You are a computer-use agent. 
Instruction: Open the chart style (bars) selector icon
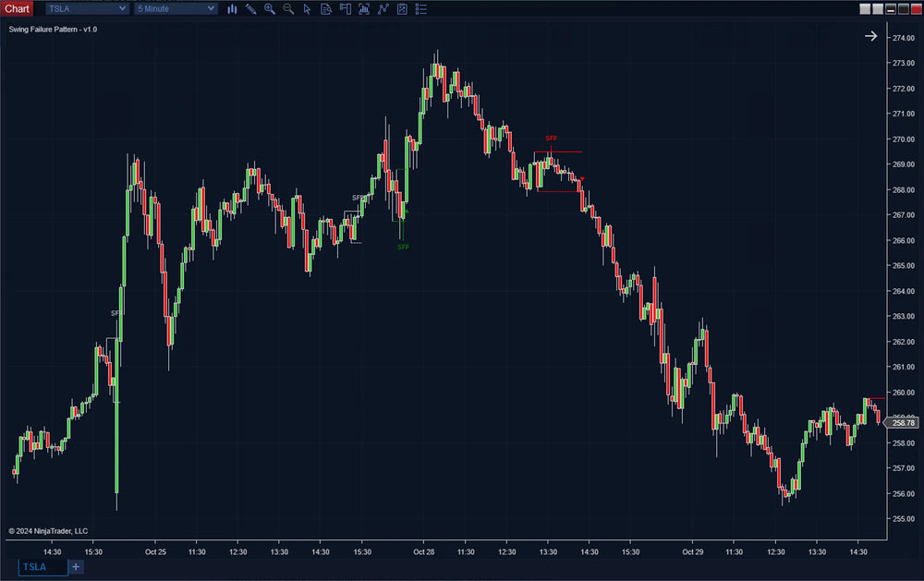(232, 8)
